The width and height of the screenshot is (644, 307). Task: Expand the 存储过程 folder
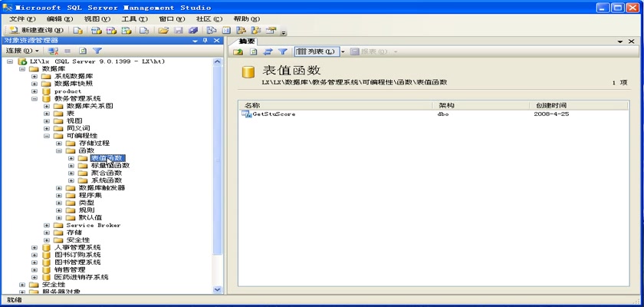(x=59, y=144)
